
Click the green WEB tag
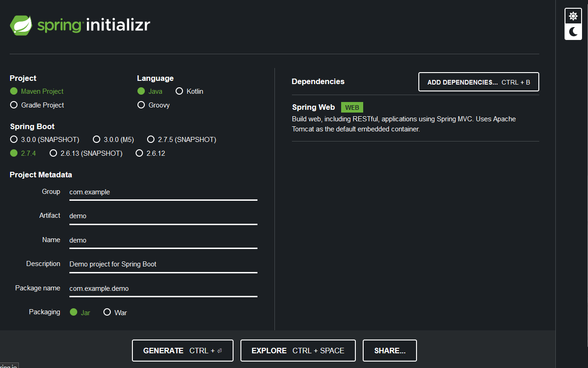point(352,108)
